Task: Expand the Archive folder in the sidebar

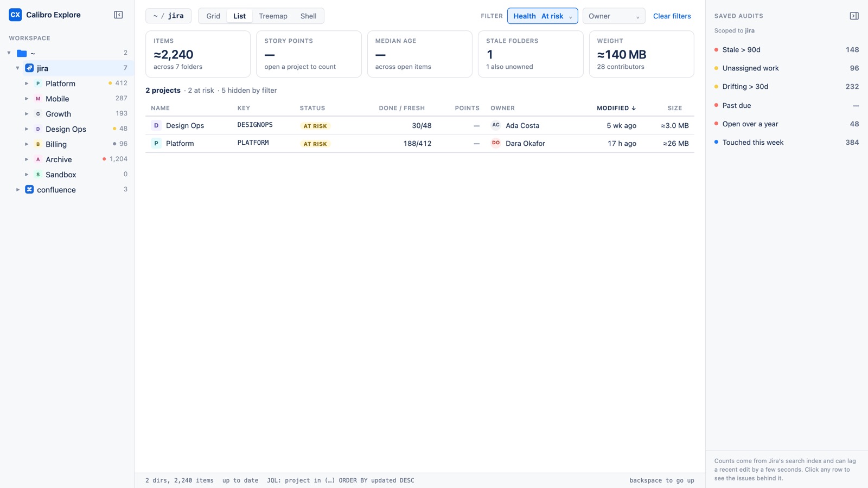Action: [x=27, y=159]
